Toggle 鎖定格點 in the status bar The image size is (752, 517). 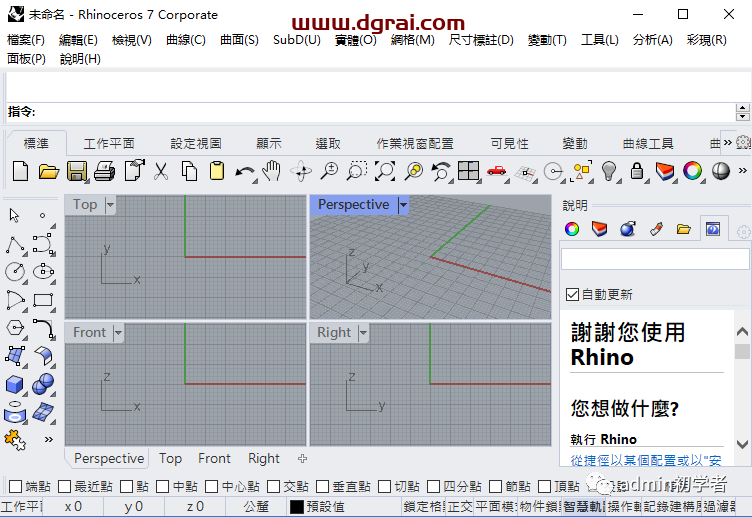423,506
